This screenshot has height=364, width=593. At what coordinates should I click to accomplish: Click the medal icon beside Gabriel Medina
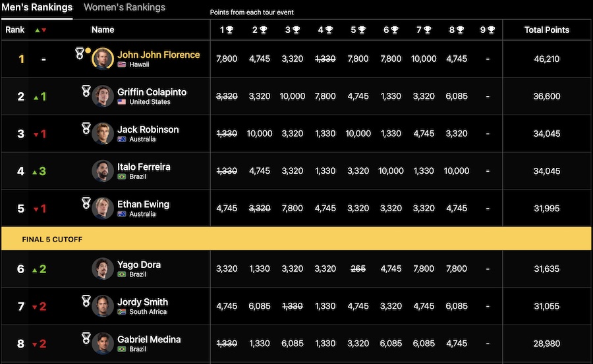click(86, 338)
